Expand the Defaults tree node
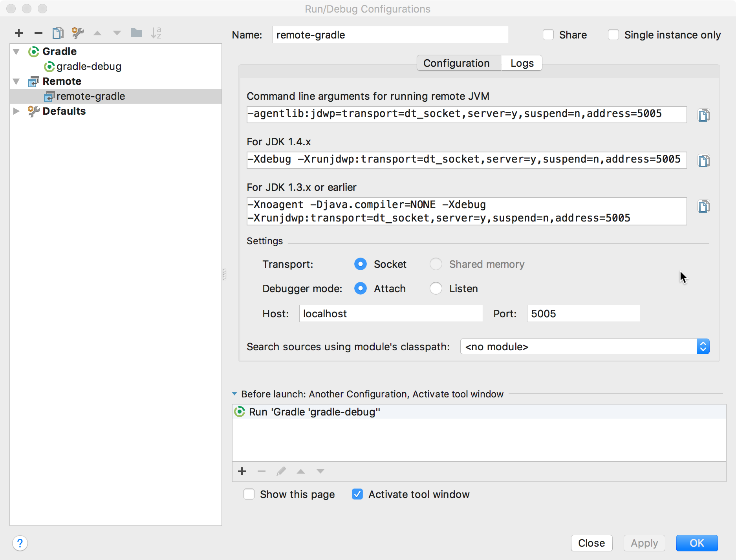This screenshot has height=560, width=736. click(16, 111)
